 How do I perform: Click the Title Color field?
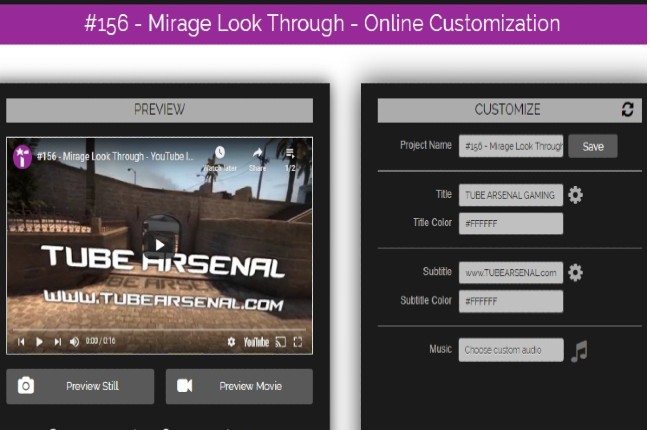click(510, 223)
